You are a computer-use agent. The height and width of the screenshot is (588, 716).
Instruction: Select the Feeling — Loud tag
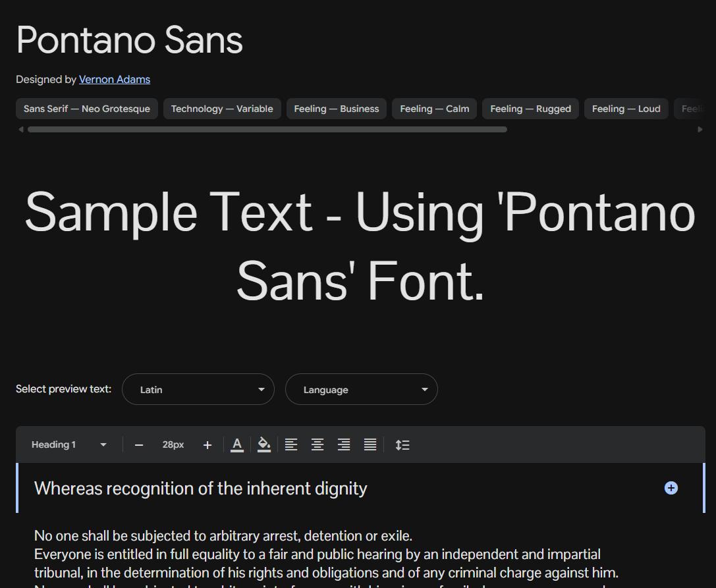tap(626, 109)
